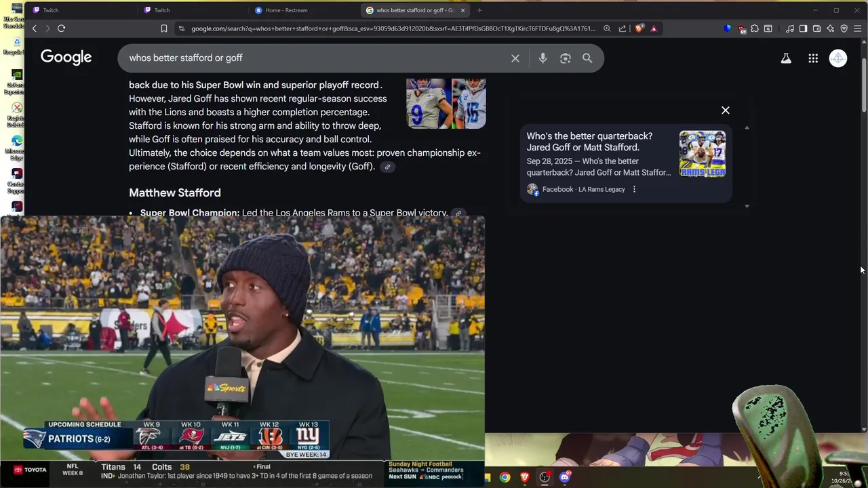Click the page vertical scrollbar thumb
868x488 pixels.
coord(863,85)
